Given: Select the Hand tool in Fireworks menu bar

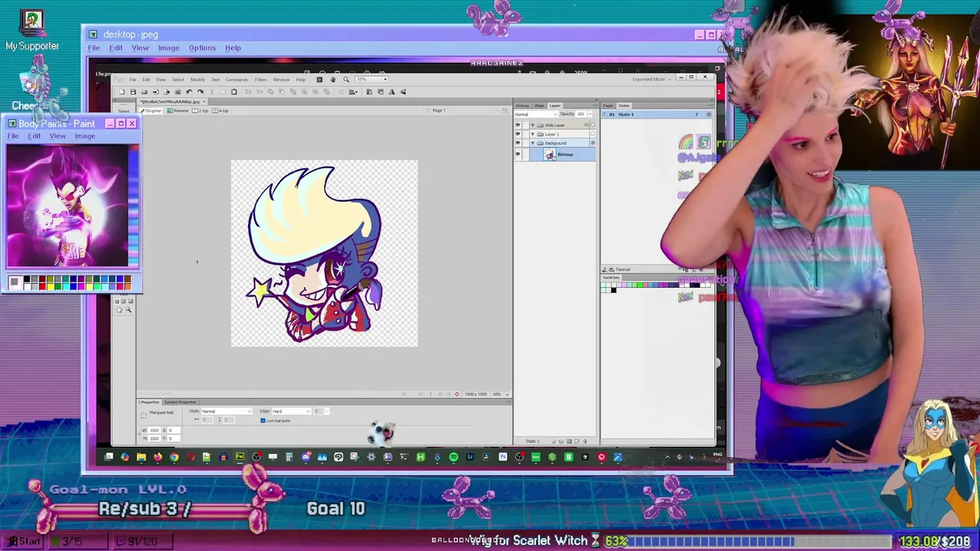Looking at the screenshot, I should 333,80.
